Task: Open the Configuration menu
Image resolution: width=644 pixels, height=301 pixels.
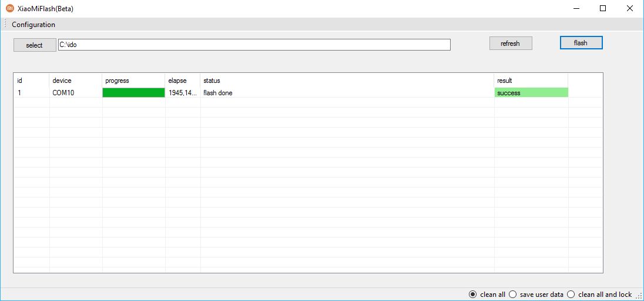Action: point(33,25)
